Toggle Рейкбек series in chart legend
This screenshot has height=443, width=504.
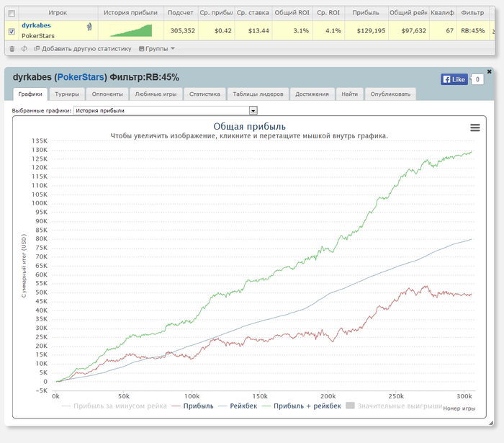[238, 406]
